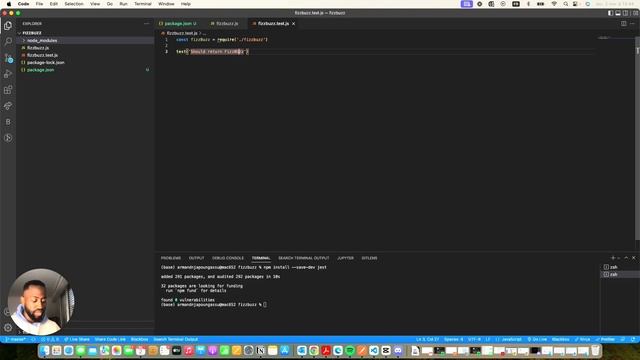The image size is (640, 360).
Task: Open the Edit menu
Action: (53, 4)
